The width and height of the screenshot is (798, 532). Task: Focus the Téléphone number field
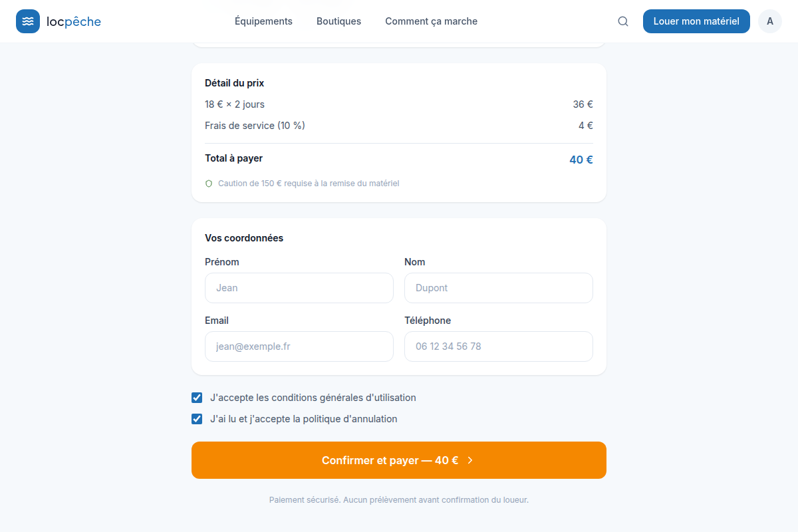(499, 346)
